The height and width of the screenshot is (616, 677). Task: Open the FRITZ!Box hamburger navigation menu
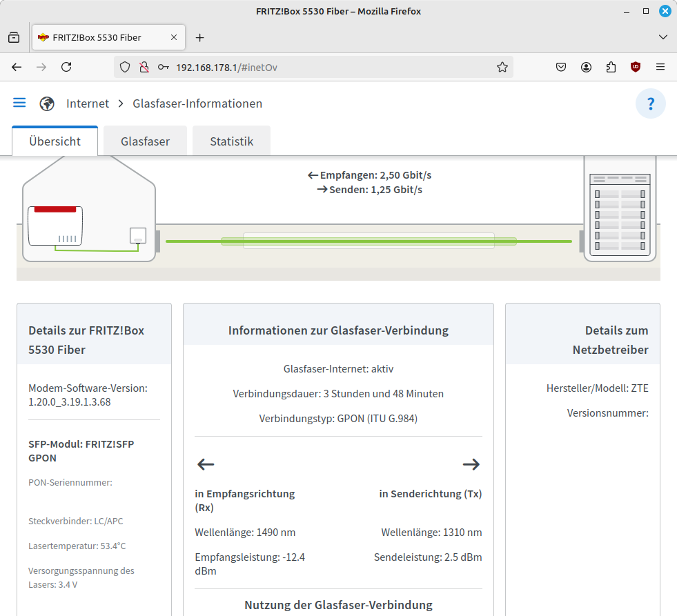click(19, 103)
